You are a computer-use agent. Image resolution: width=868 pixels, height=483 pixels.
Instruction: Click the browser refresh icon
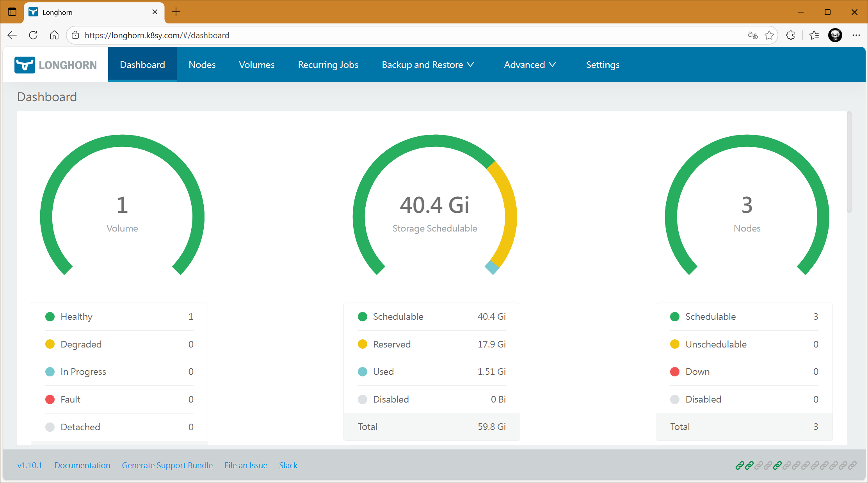pyautogui.click(x=33, y=35)
